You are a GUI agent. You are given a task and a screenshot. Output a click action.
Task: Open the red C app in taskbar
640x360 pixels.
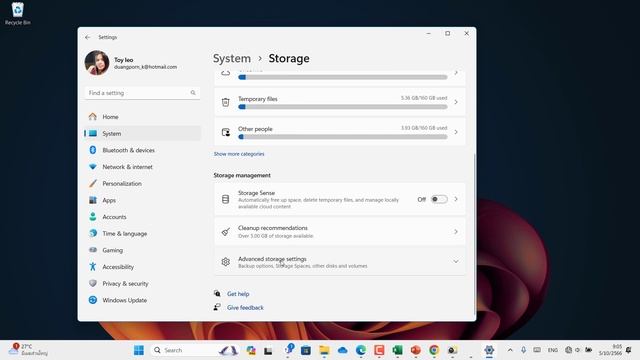(x=379, y=350)
